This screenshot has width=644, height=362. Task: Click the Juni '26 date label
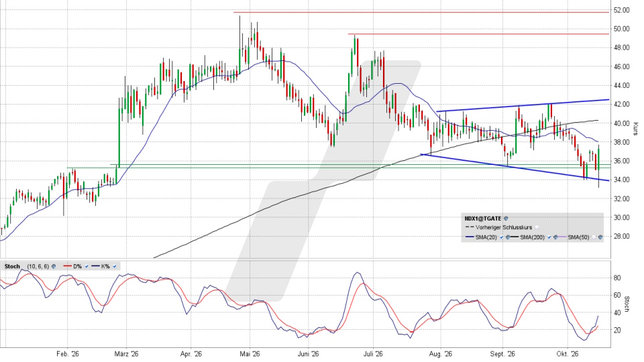click(309, 354)
